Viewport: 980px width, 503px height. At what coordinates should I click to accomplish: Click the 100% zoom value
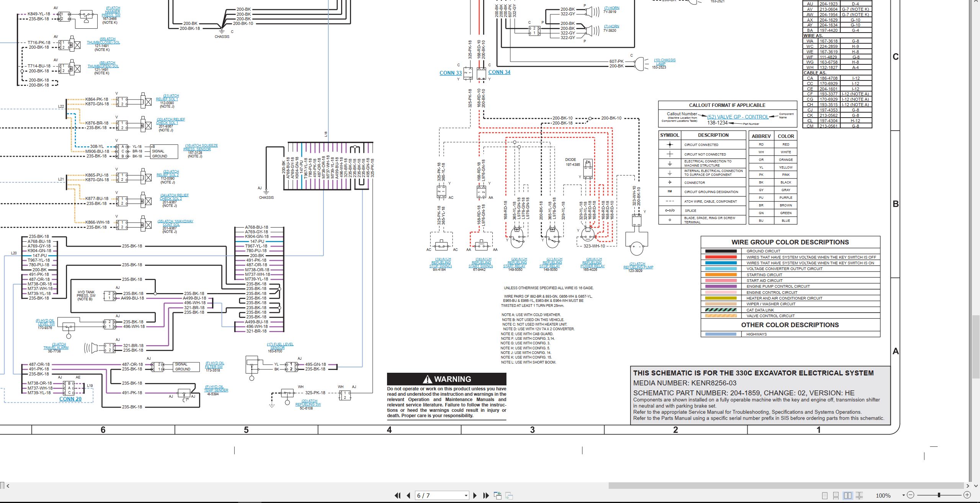pyautogui.click(x=883, y=495)
